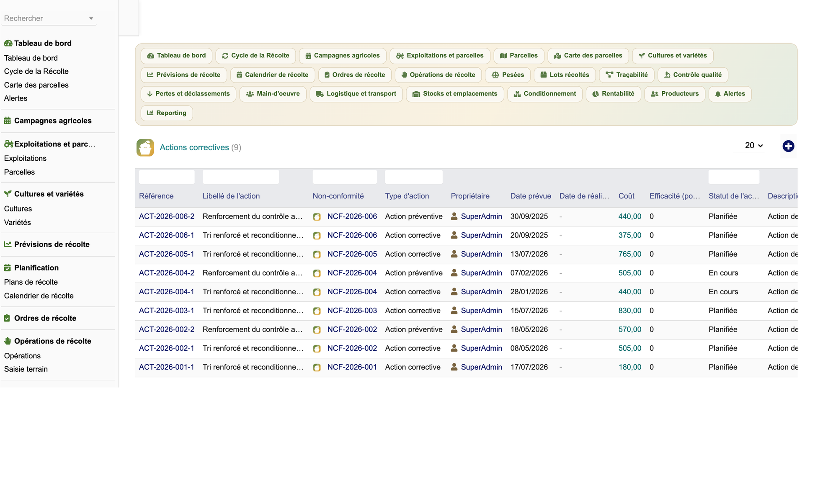815x504 pixels.
Task: Open Plans de récolte in sidebar
Action: coord(31,282)
